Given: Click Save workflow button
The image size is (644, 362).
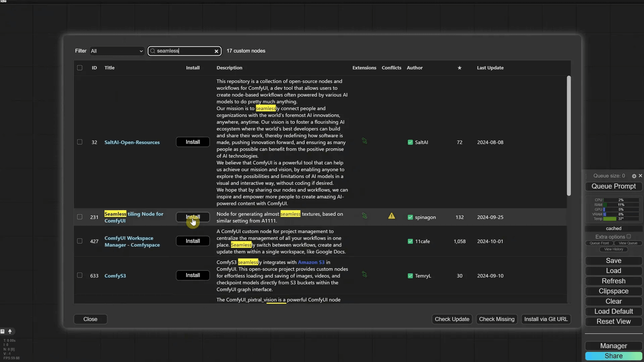Looking at the screenshot, I should 613,261.
